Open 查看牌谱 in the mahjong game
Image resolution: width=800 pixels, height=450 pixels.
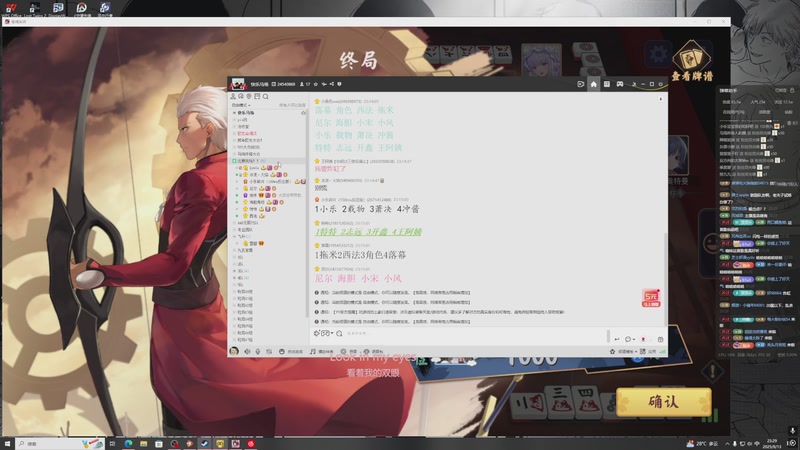click(x=692, y=62)
